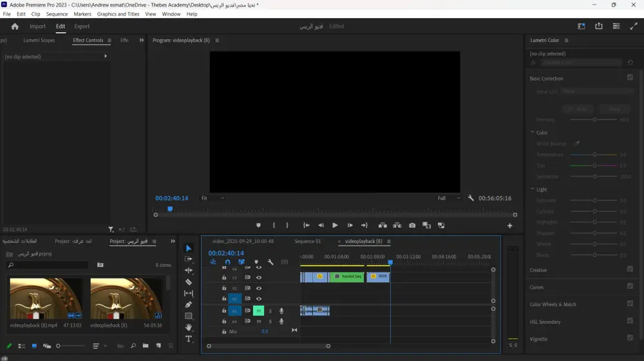Hide video track V3 with eye icon
The width and height of the screenshot is (644, 361).
pyautogui.click(x=259, y=278)
